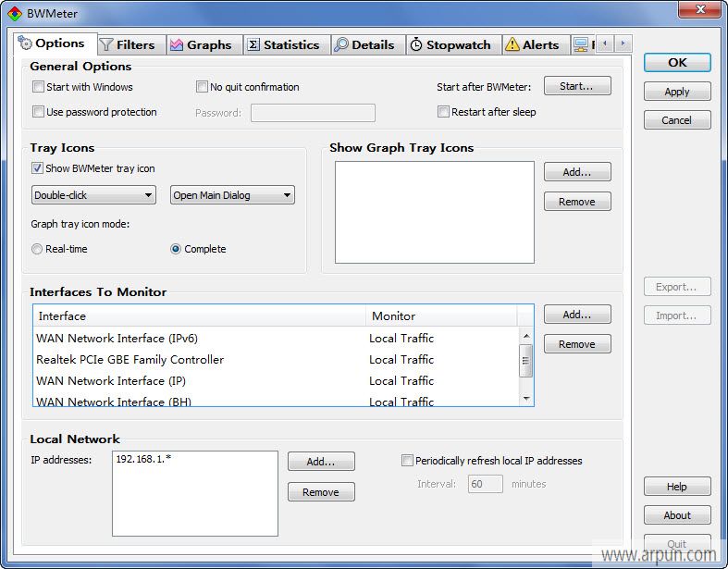Image resolution: width=728 pixels, height=569 pixels.
Task: Click the stopwatch icon on Stopwatch tab
Action: 416,44
